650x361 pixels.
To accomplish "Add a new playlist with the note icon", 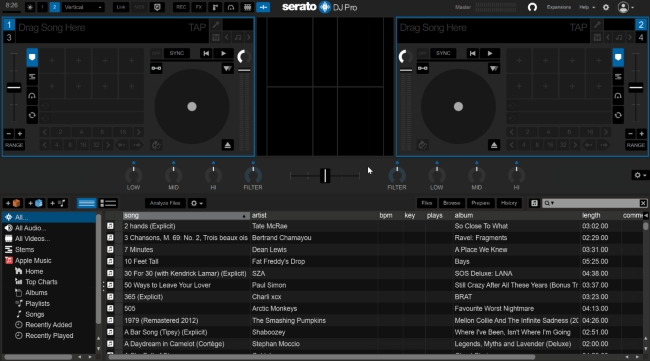I will tap(58, 203).
